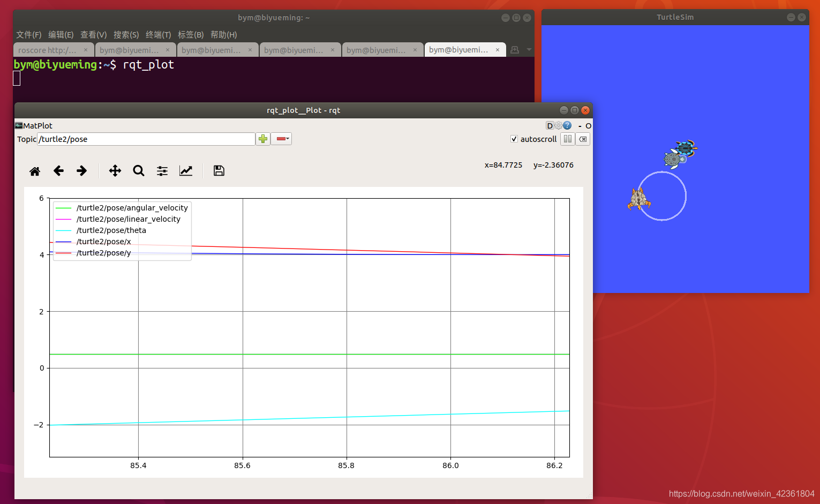Open the 帮助(H) menu in terminal
The width and height of the screenshot is (820, 504).
pos(223,35)
